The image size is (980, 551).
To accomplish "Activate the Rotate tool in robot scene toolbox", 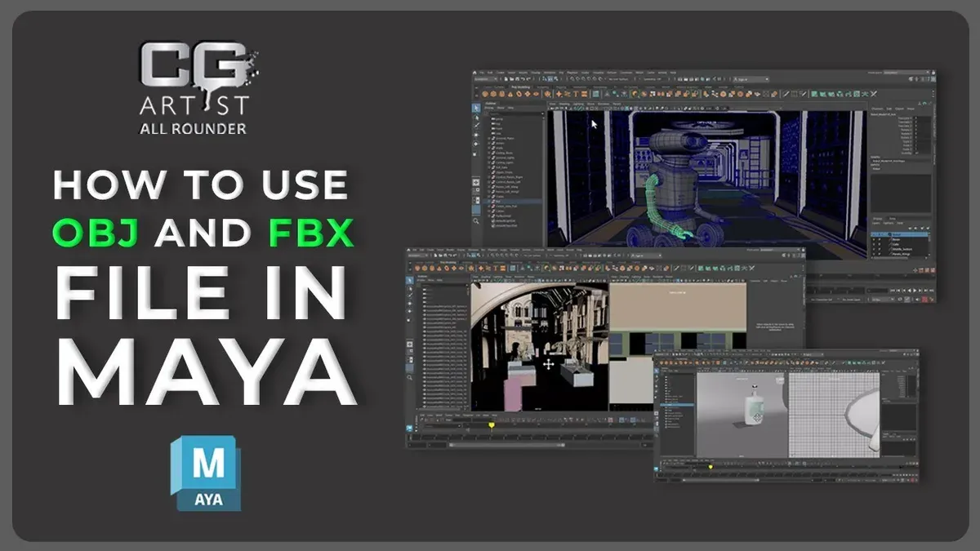I will (476, 144).
